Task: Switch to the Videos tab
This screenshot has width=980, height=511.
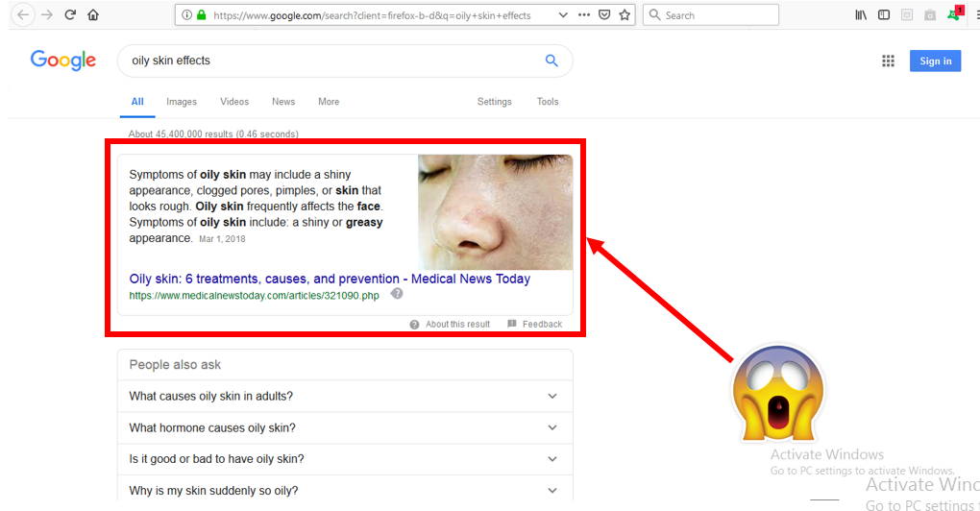Action: coord(234,102)
